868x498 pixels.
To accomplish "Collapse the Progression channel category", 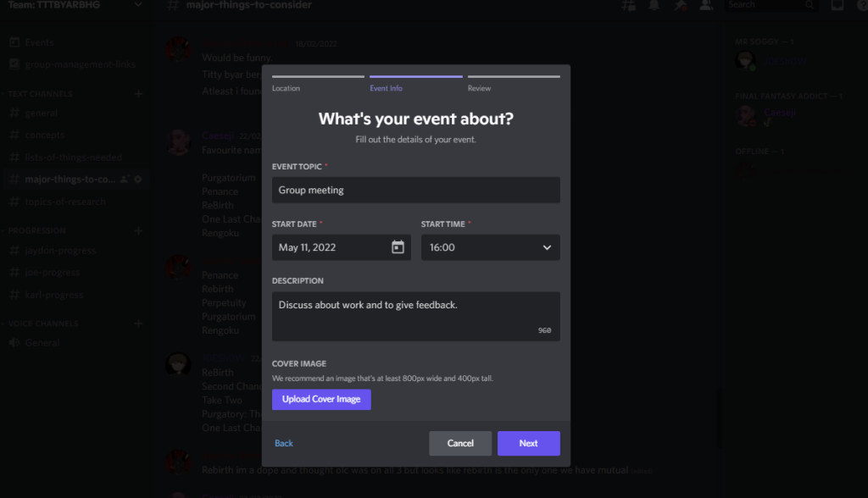I will pyautogui.click(x=37, y=230).
